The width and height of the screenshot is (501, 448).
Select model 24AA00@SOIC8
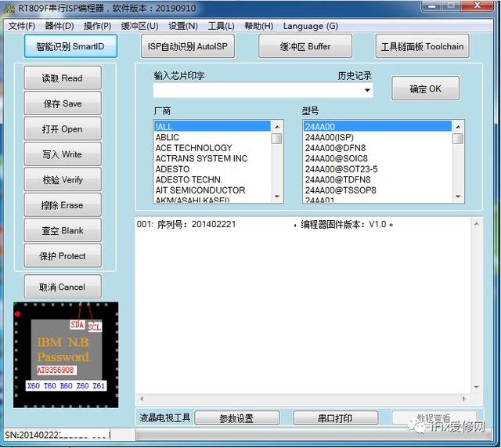[377, 158]
